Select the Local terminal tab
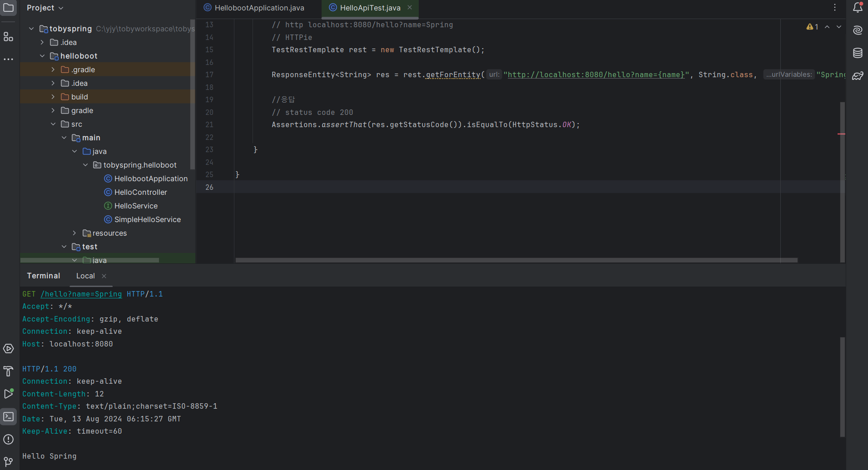This screenshot has width=868, height=470. (x=85, y=276)
